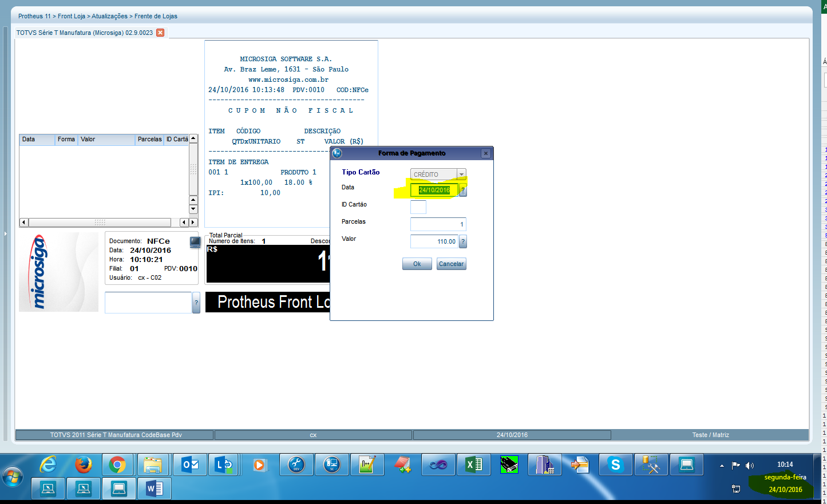Viewport: 827px width, 504px height.
Task: Click the Front Loja breadcrumb
Action: tap(72, 16)
